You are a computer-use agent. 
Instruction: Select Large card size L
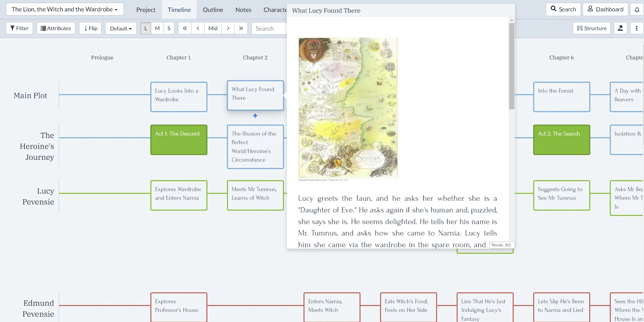coord(146,28)
